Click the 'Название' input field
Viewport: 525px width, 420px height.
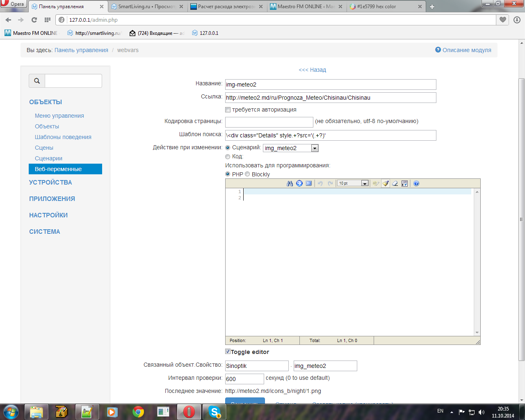pos(331,84)
